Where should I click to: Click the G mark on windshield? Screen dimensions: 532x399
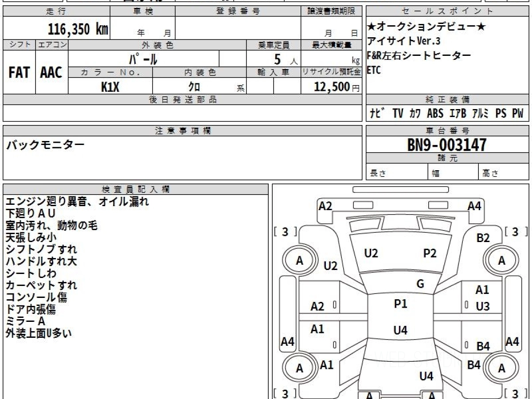point(420,284)
